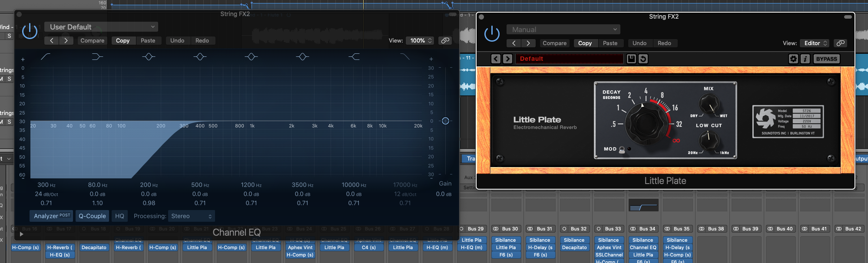Viewport: 868px width, 263px height.
Task: Toggle stereo format icon beside Bus 30
Action: [496, 229]
